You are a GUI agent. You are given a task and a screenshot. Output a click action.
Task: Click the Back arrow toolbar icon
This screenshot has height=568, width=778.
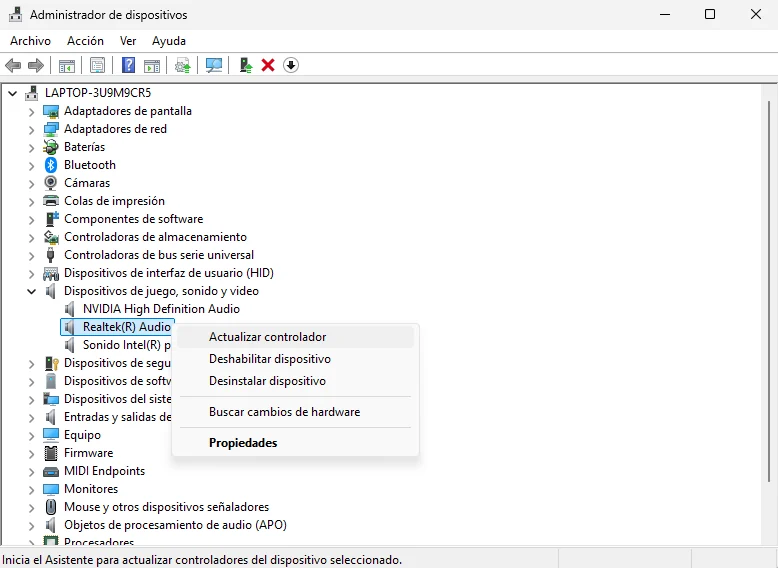(x=13, y=65)
